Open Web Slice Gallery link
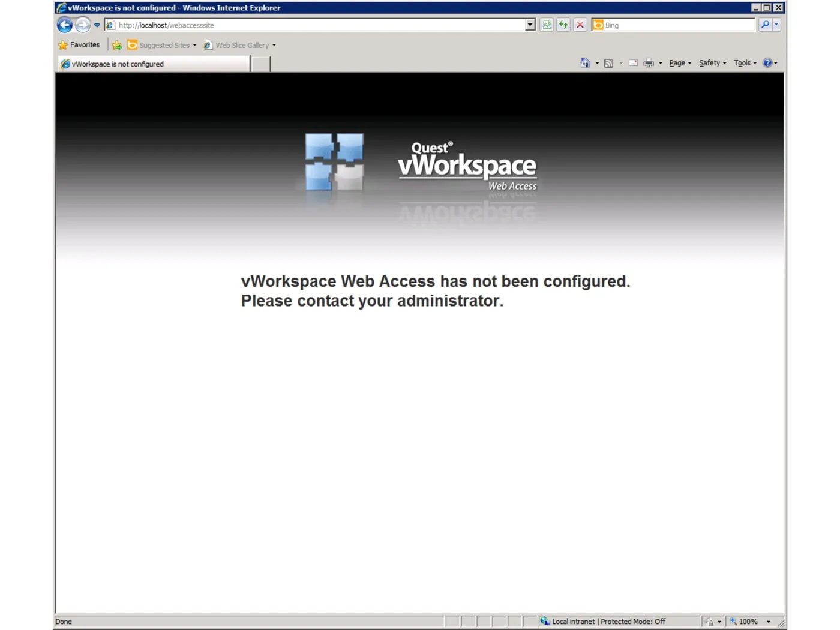 [237, 45]
